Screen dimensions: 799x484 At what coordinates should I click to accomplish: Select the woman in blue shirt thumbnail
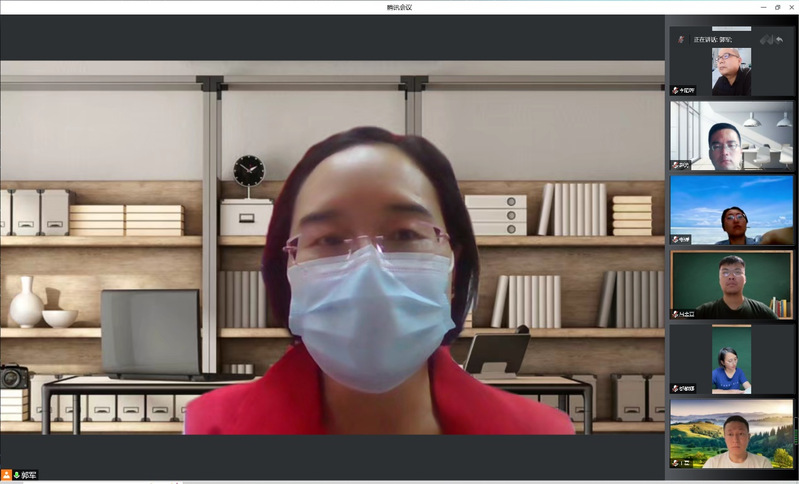tap(731, 360)
